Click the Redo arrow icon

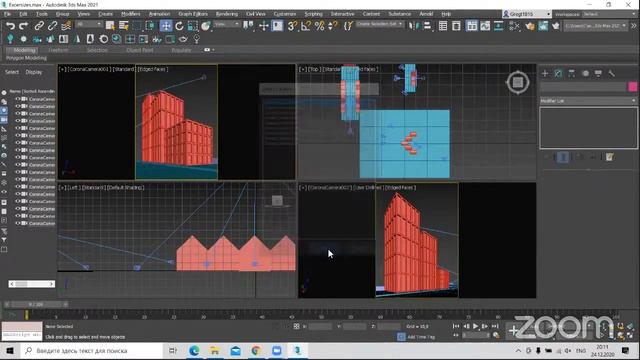[x=24, y=26]
